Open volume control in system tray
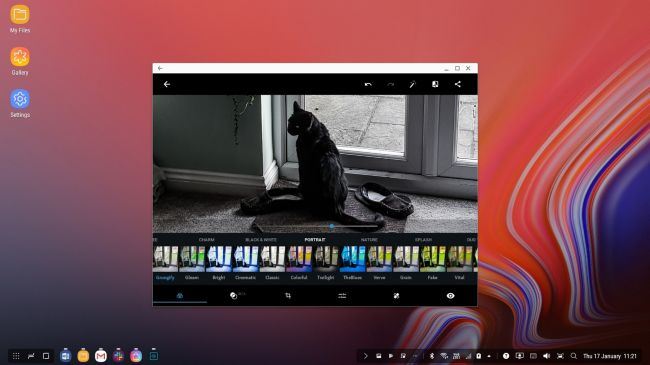The image size is (650, 365). [547, 356]
